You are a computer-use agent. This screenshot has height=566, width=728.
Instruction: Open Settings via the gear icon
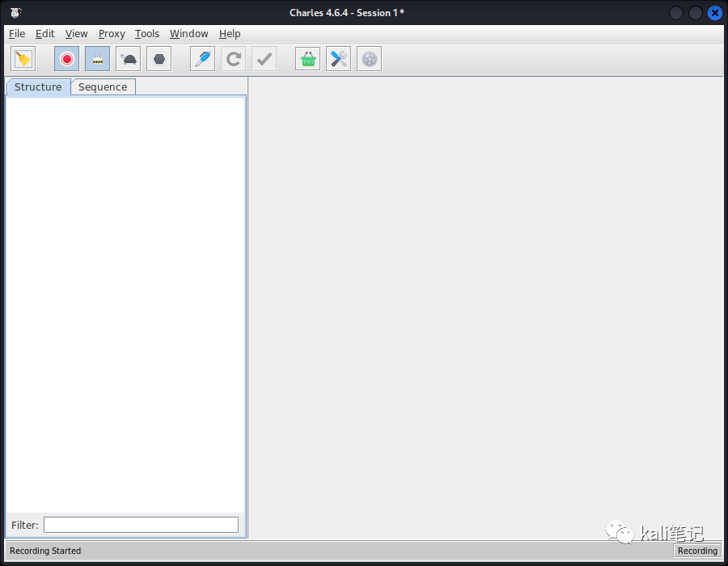(369, 59)
